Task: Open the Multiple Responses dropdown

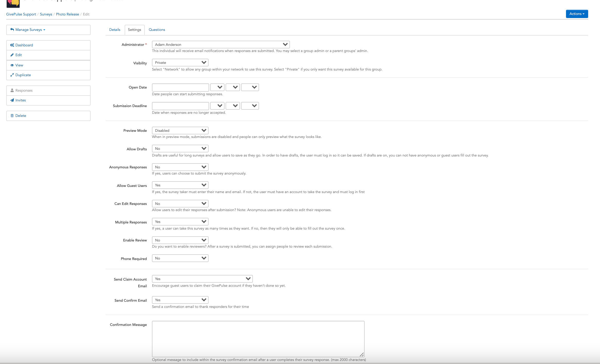Action: 180,222
